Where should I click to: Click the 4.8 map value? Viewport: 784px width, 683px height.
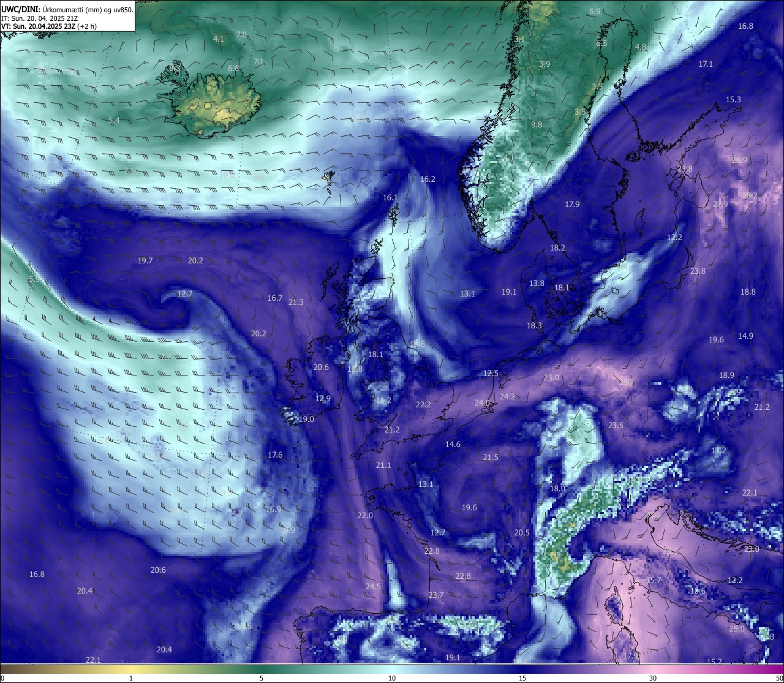[641, 47]
